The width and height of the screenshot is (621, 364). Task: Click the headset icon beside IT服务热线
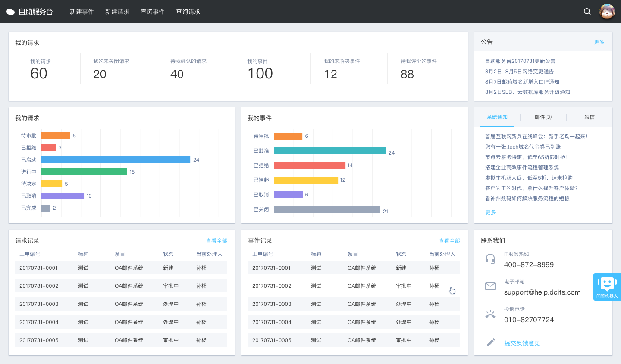click(490, 259)
